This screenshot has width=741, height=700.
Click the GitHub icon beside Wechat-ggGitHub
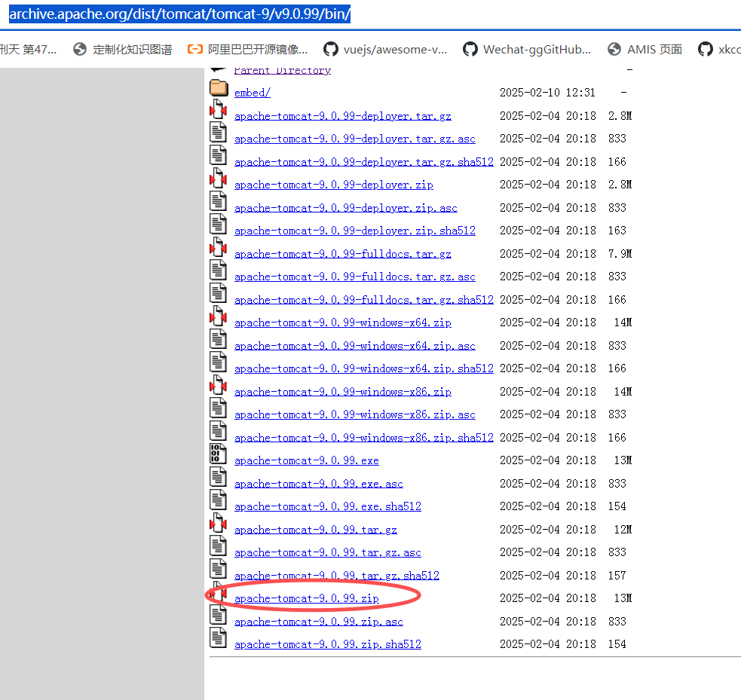(470, 49)
